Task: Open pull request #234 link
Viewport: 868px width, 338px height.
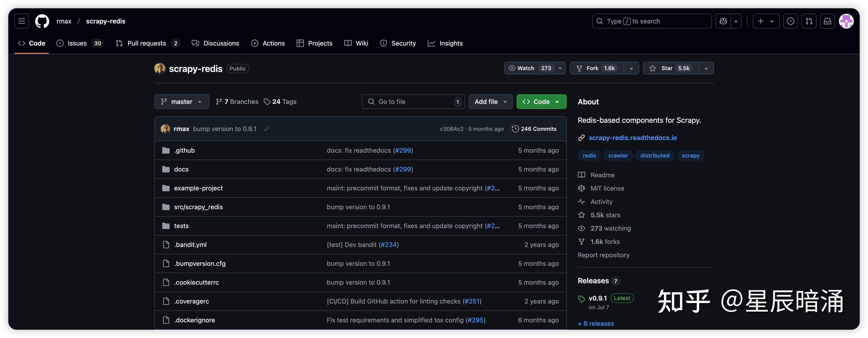Action: [388, 245]
